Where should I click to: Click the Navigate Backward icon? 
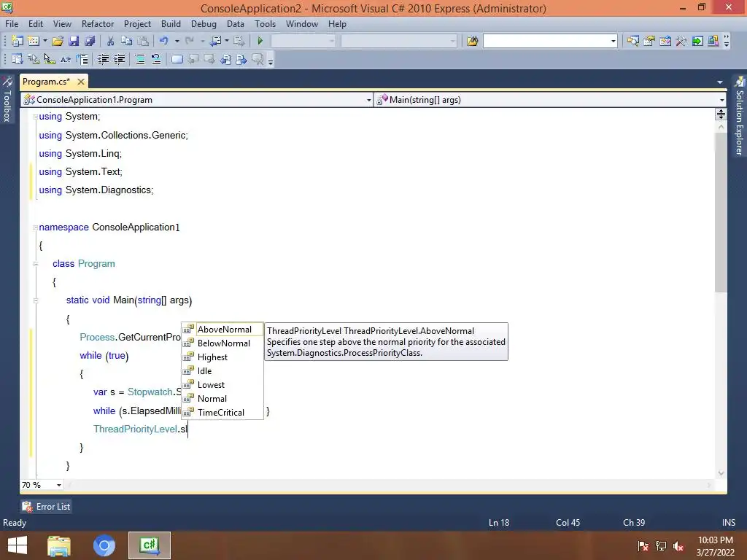pyautogui.click(x=215, y=41)
